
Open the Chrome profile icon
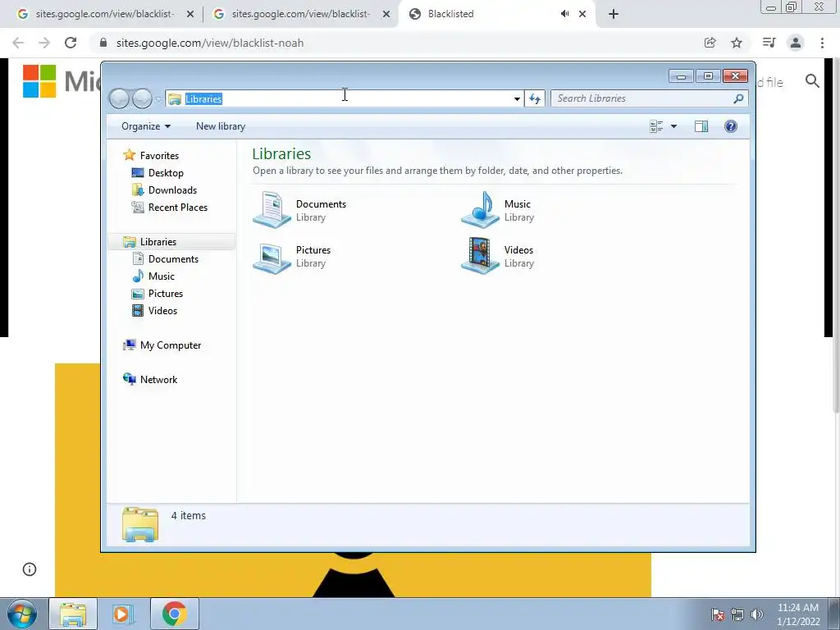[796, 43]
